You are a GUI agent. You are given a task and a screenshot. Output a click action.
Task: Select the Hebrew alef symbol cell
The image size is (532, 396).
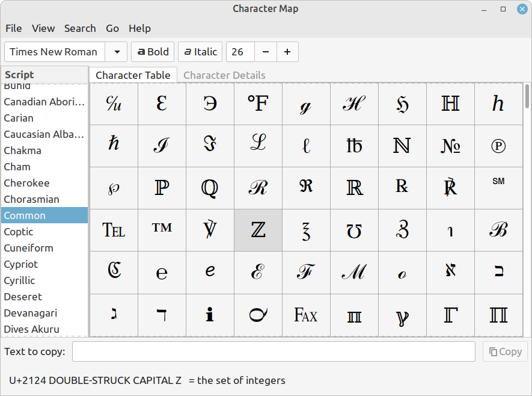coord(450,272)
